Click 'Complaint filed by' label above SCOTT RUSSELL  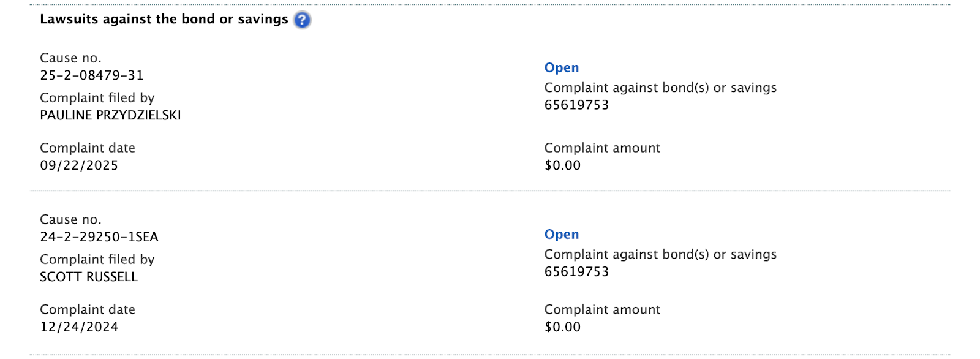click(97, 260)
